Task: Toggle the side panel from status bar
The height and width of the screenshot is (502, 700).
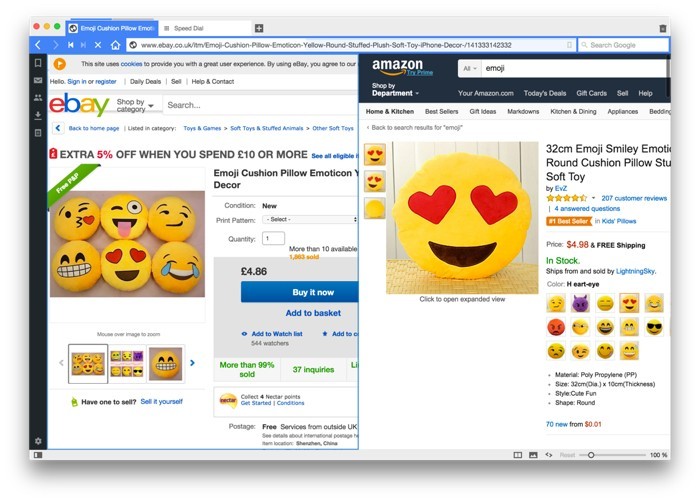Action: pos(38,455)
